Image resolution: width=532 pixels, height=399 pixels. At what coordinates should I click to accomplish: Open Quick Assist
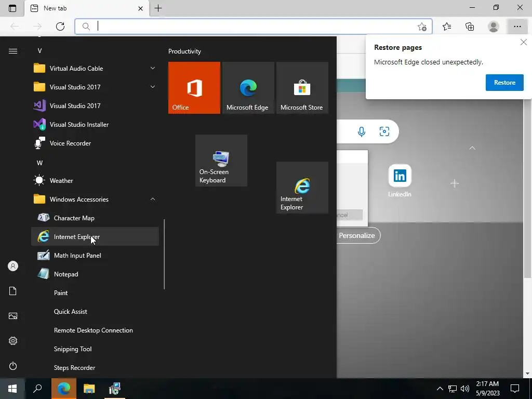pos(95,312)
